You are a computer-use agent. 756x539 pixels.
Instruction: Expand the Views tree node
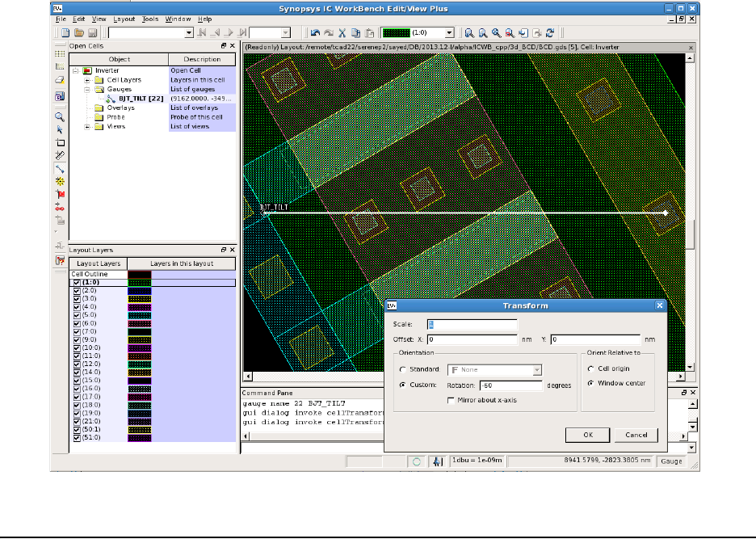tap(87, 127)
